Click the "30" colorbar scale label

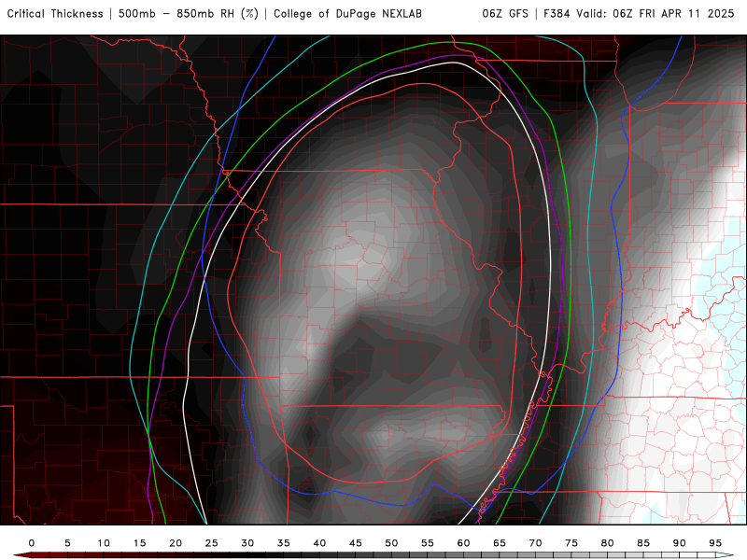coord(247,543)
